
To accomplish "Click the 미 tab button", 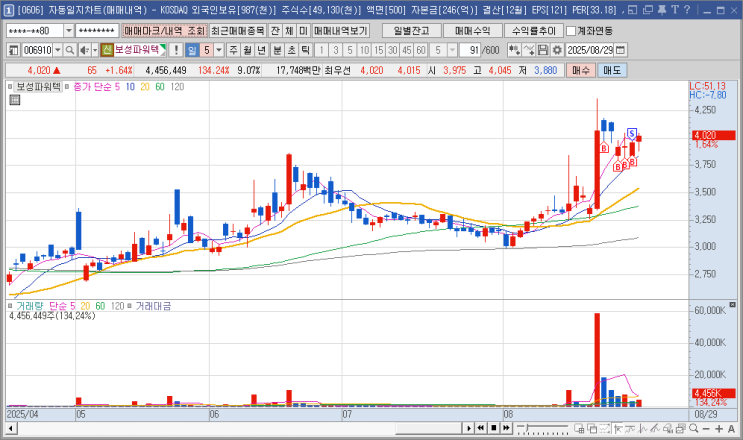I will [303, 31].
